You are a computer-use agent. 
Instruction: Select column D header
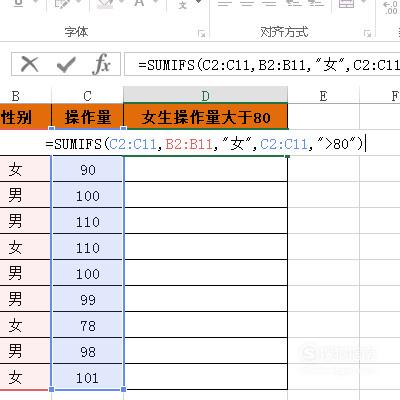click(205, 96)
